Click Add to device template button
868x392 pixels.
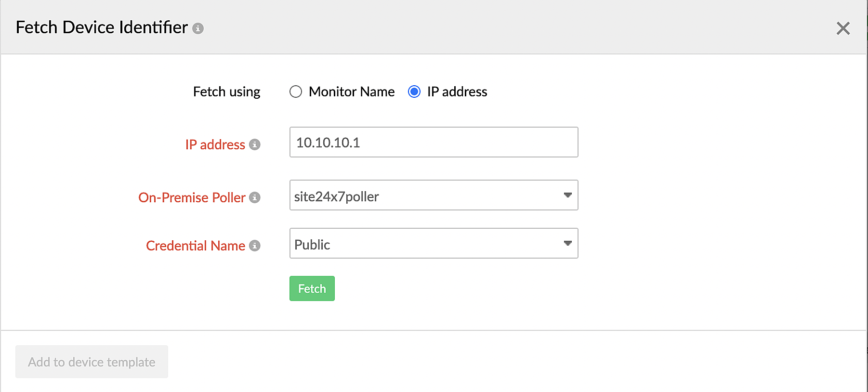point(92,362)
